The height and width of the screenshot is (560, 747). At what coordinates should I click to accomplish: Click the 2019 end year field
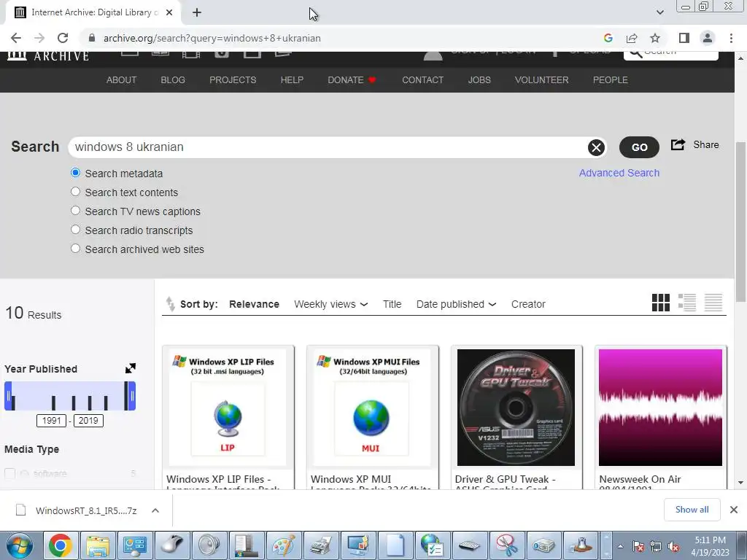click(88, 421)
